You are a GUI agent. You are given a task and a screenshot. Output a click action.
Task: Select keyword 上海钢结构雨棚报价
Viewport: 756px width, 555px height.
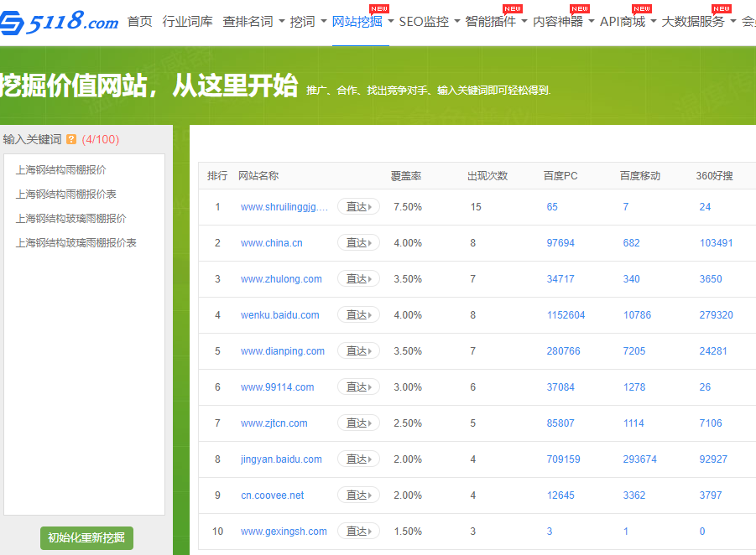tap(60, 170)
